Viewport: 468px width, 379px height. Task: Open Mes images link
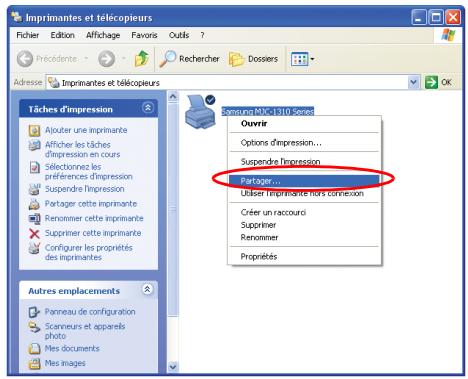(65, 363)
